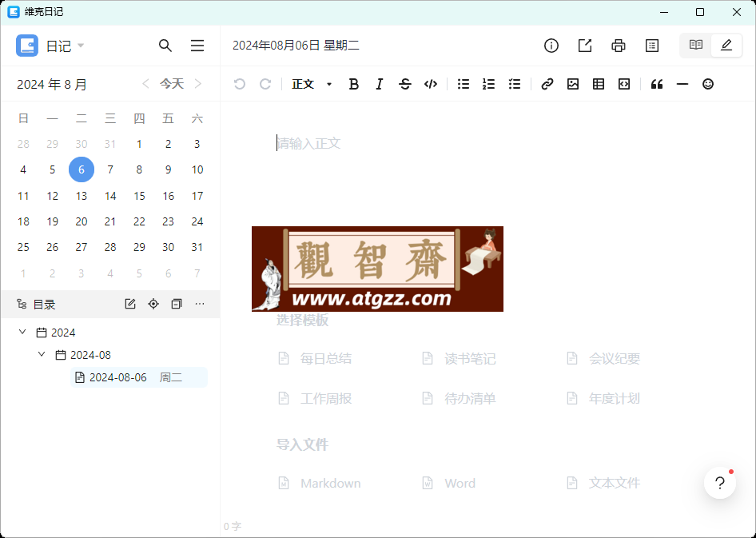Click the undo arrow
Screen dimensions: 756x538
point(240,85)
